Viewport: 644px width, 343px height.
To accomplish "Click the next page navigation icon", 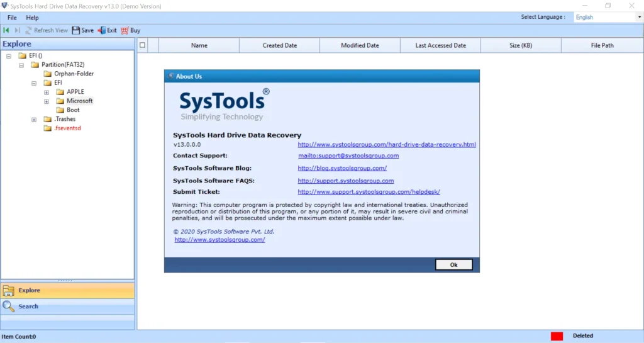I will [x=17, y=30].
